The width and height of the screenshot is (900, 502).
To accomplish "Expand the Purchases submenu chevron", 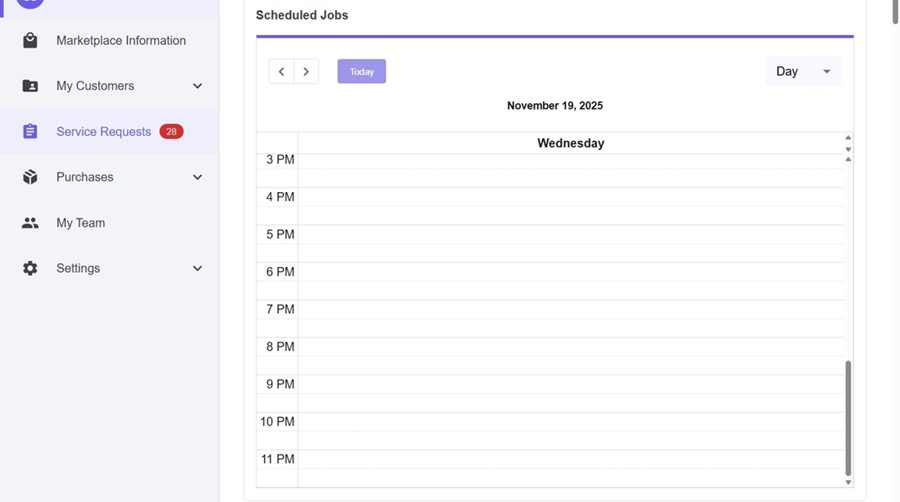I will (197, 177).
